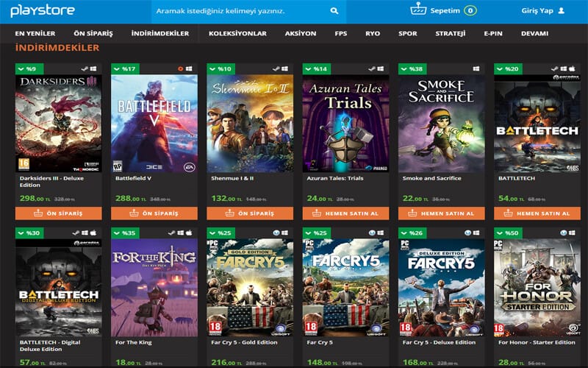This screenshot has width=588, height=368.
Task: Click the user profile icon beside Giriş Yap
Action: point(562,10)
